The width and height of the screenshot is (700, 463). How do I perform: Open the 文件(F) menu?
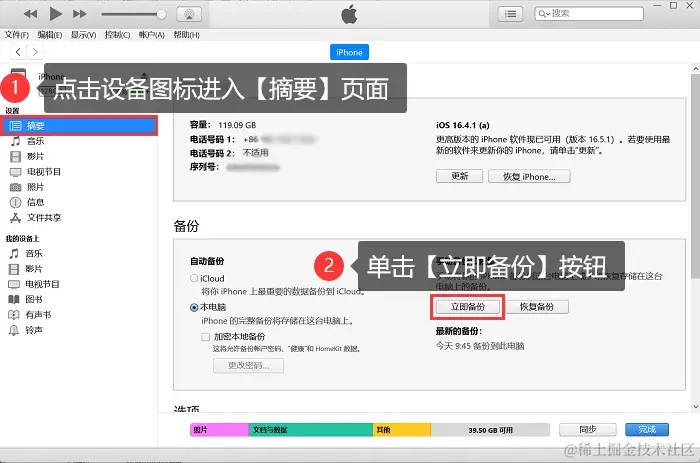pos(17,35)
